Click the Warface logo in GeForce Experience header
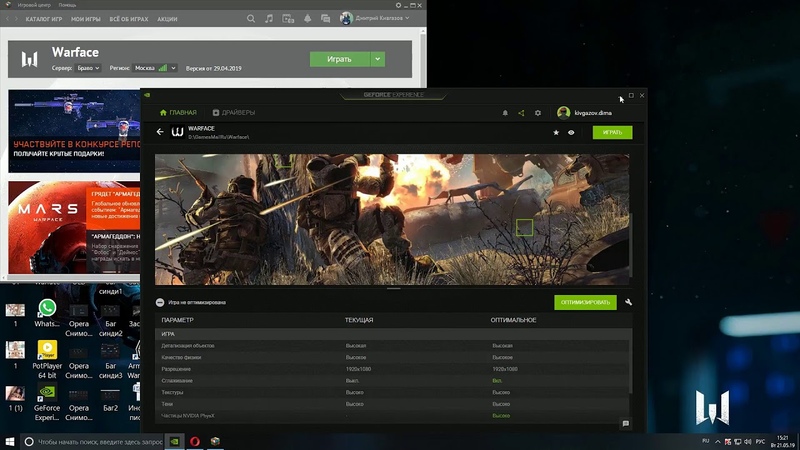Screen dimensions: 800x450 pyautogui.click(x=177, y=132)
